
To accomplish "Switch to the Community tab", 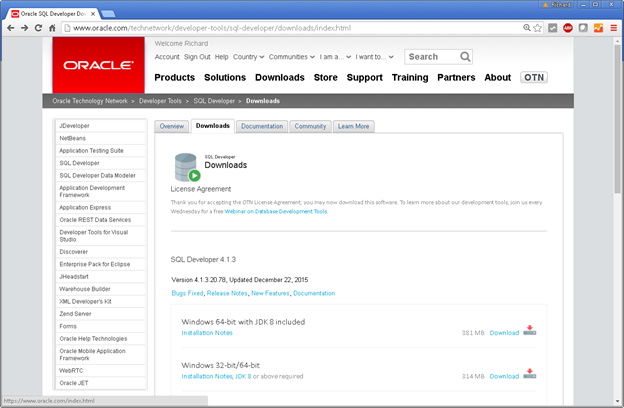I will 310,126.
